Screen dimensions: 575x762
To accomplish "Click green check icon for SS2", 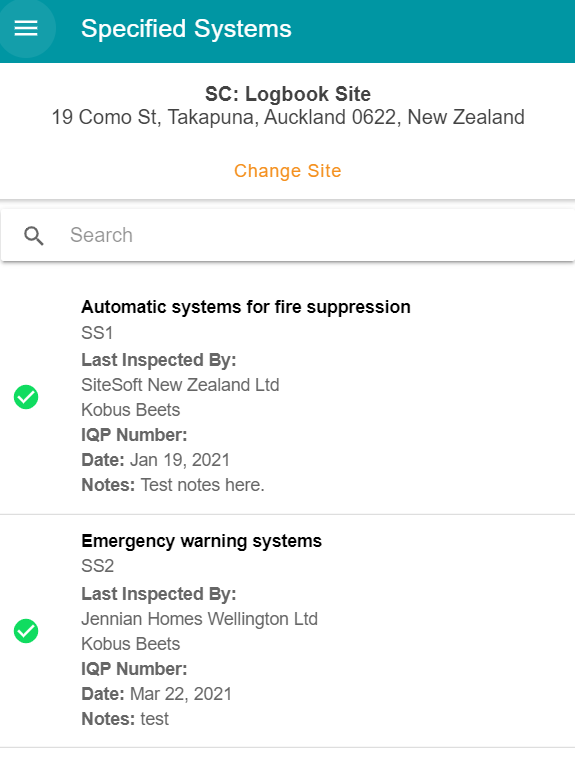I will [x=26, y=631].
